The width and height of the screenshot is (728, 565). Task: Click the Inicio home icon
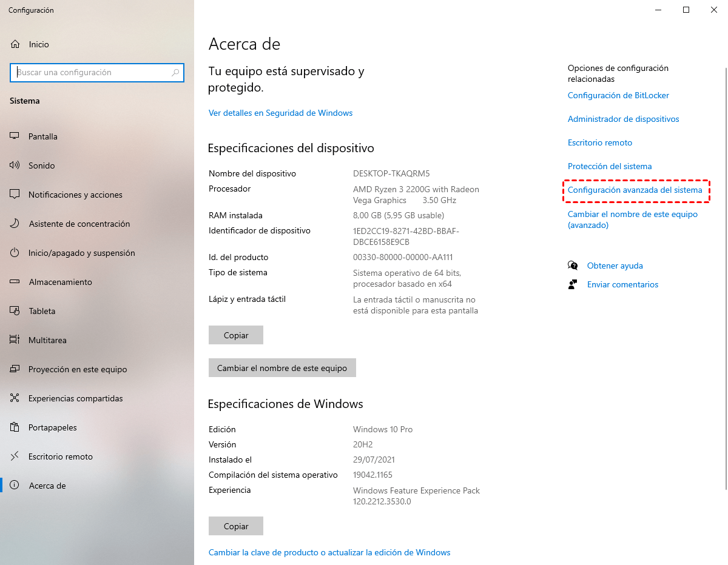15,44
